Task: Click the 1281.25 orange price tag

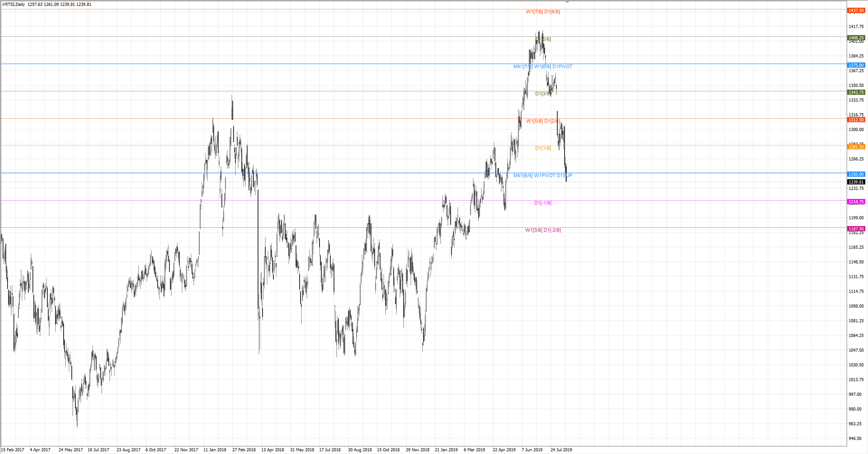Action: 856,147
